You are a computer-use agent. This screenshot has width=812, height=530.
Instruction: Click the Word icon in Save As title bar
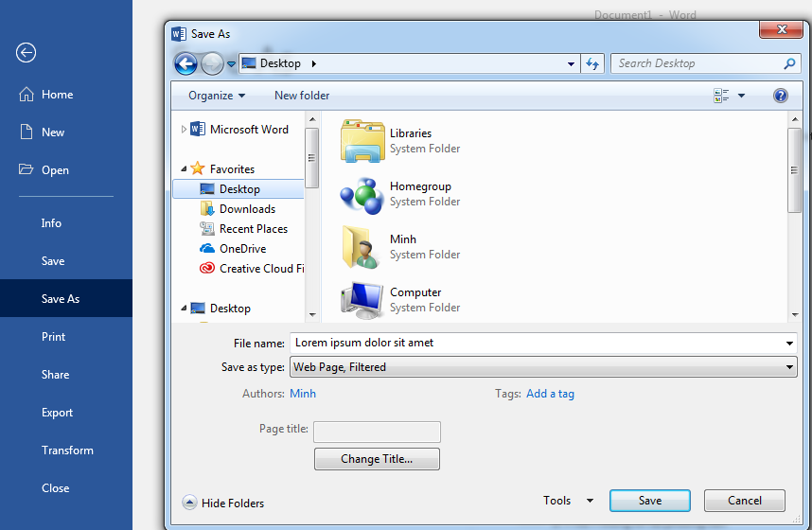pos(179,34)
